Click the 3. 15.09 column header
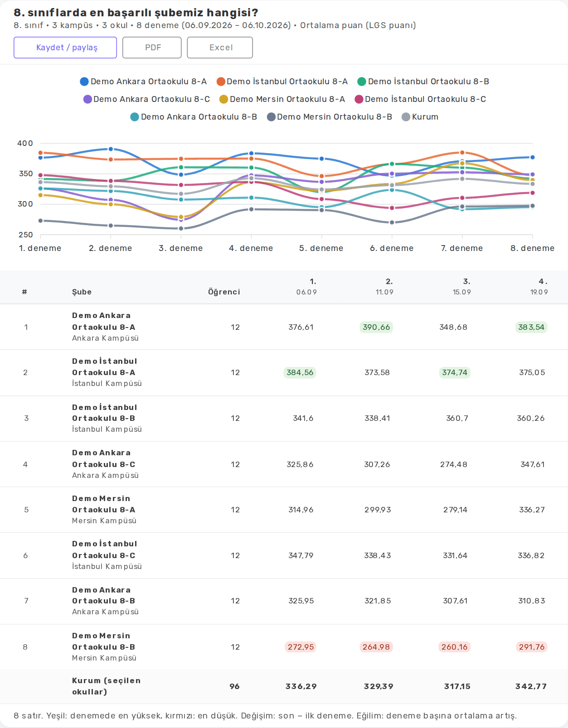This screenshot has height=728, width=568. pos(462,287)
